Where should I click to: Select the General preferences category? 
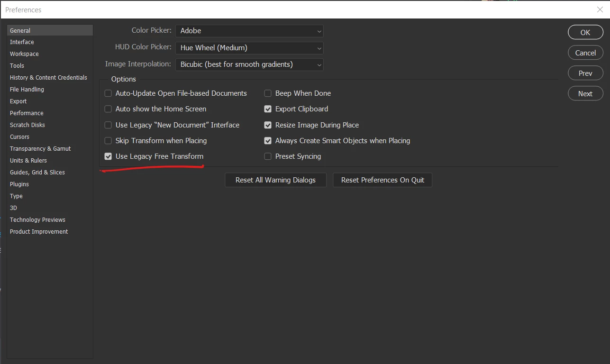click(50, 30)
